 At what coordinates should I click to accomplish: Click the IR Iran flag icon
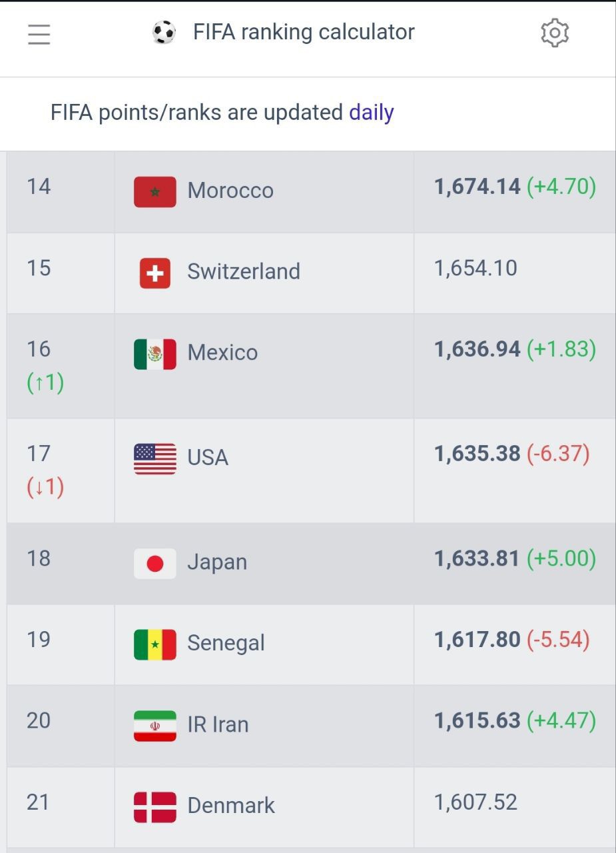[x=154, y=726]
